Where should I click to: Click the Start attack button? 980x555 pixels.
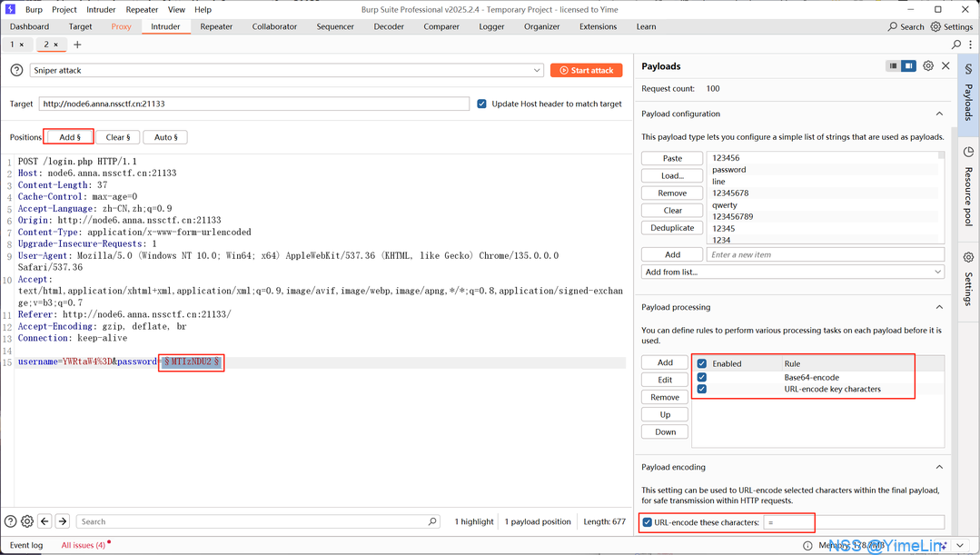586,71
